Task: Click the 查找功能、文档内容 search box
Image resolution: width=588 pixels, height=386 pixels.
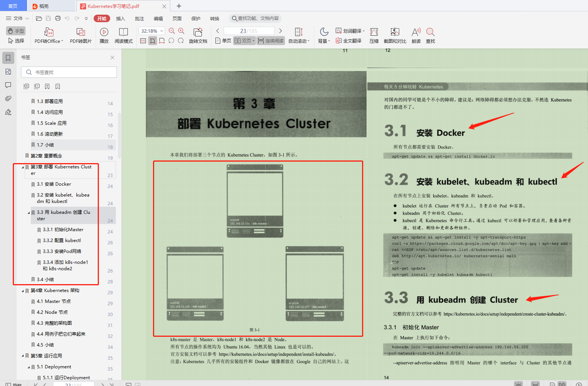Action: click(255, 18)
